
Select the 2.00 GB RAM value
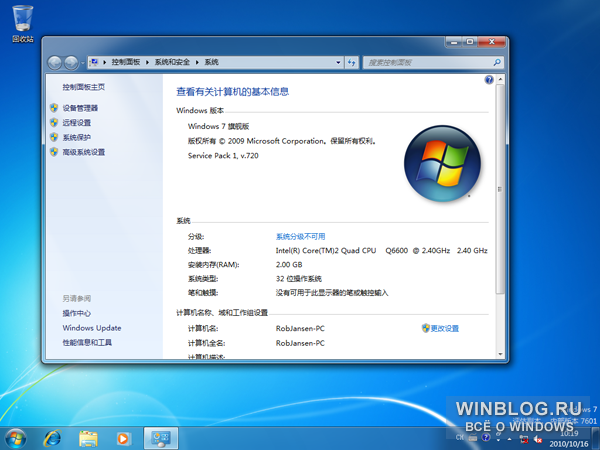289,265
